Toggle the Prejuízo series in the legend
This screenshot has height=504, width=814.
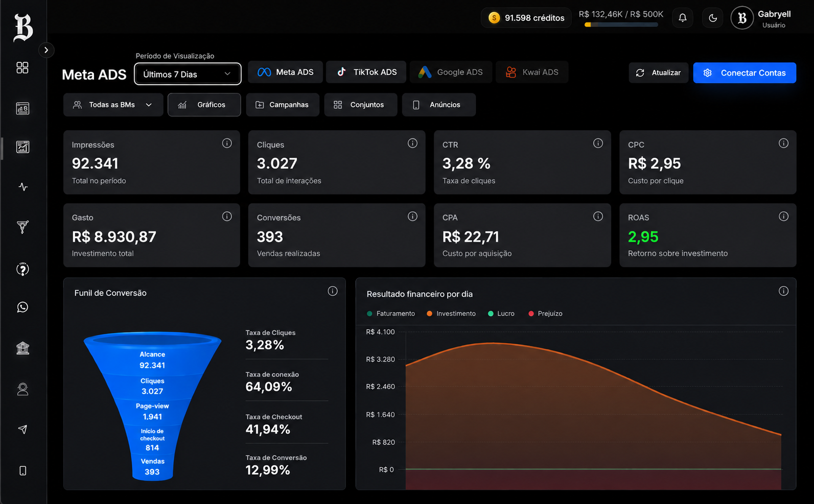pyautogui.click(x=545, y=314)
